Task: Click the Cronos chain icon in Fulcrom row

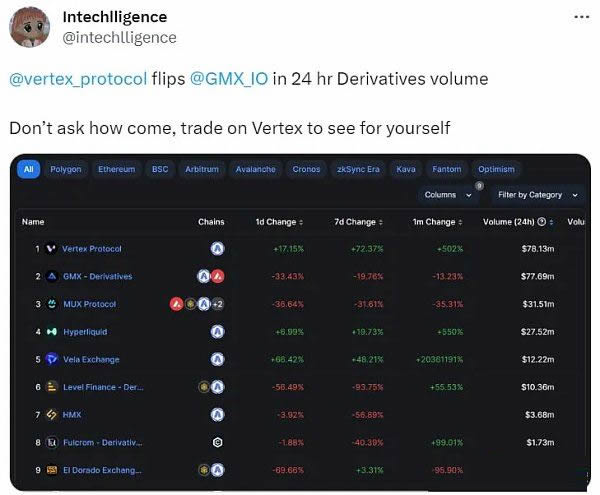Action: tap(217, 443)
